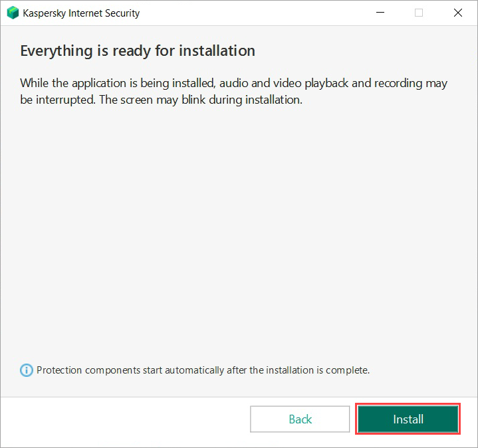478x448 pixels.
Task: Close the installer with the X icon
Action: tap(457, 13)
